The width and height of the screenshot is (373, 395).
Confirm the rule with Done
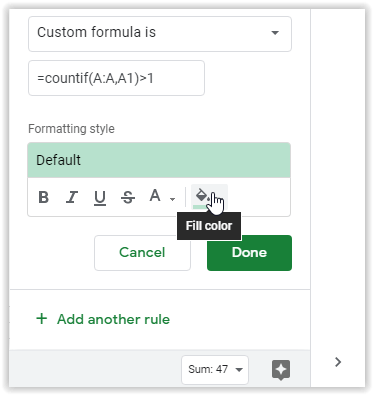click(x=249, y=253)
